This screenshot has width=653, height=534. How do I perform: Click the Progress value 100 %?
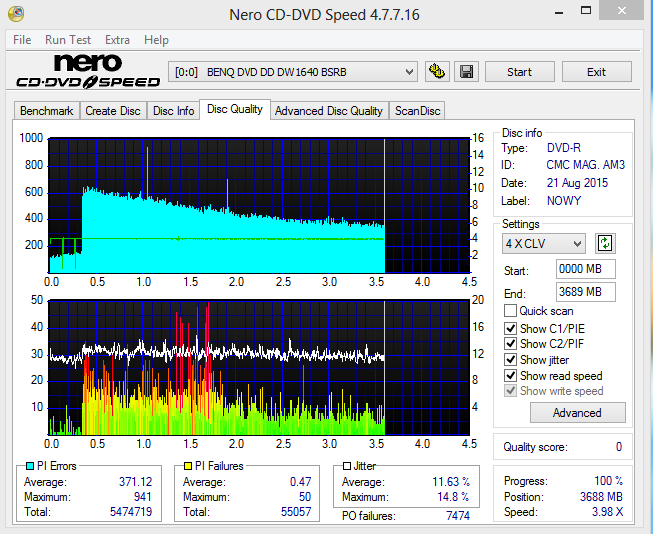608,481
